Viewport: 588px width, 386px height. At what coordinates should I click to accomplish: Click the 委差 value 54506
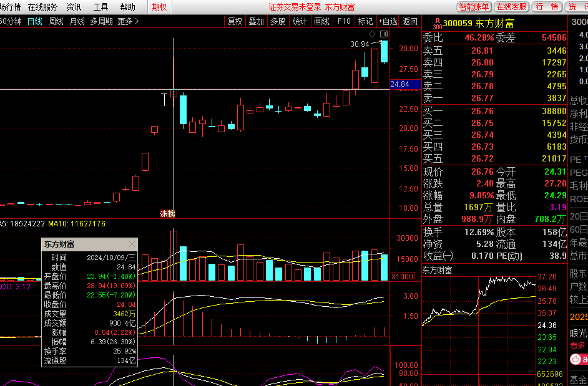pos(554,38)
